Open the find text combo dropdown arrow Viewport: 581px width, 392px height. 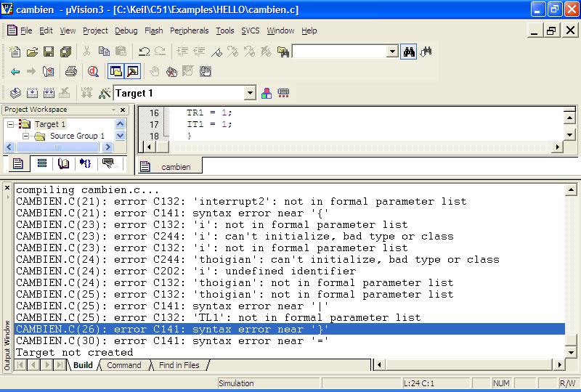392,52
